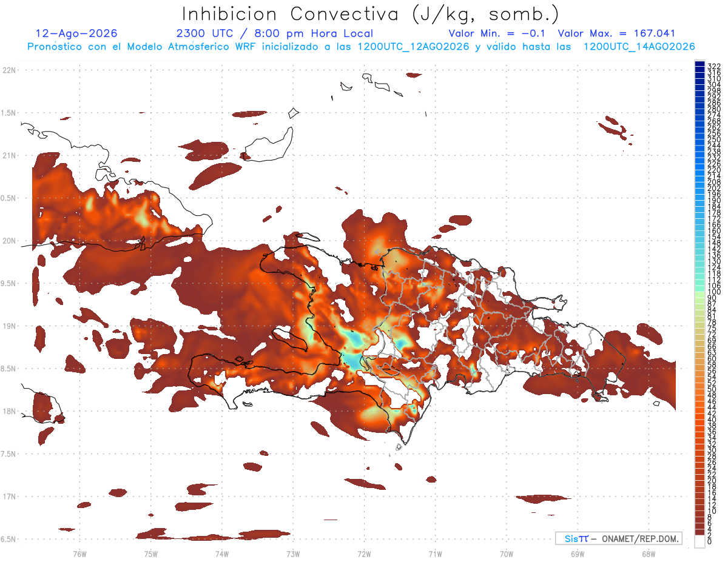Click the '70W' longitude label
The image size is (728, 562).
point(506,554)
